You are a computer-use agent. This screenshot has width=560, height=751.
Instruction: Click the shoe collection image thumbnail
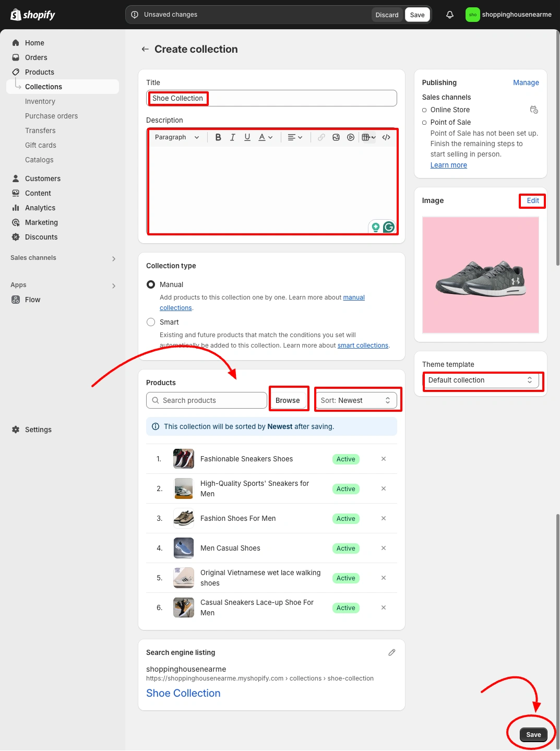click(x=480, y=275)
